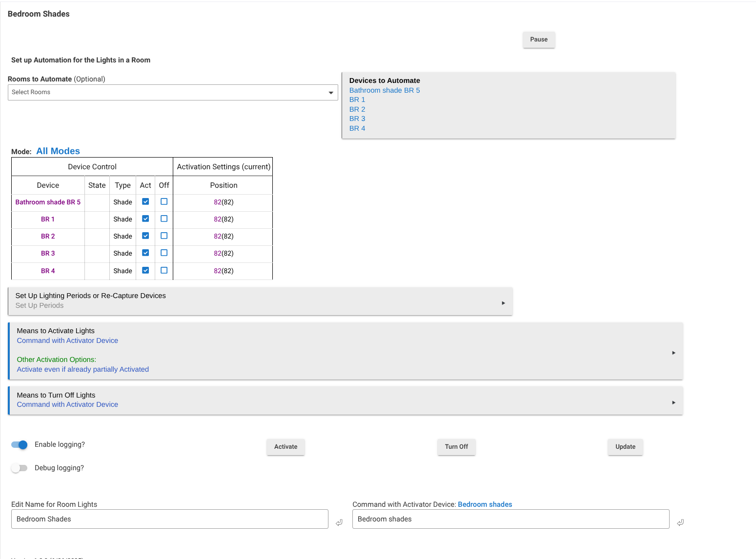Click the Turn Off button

pos(456,447)
